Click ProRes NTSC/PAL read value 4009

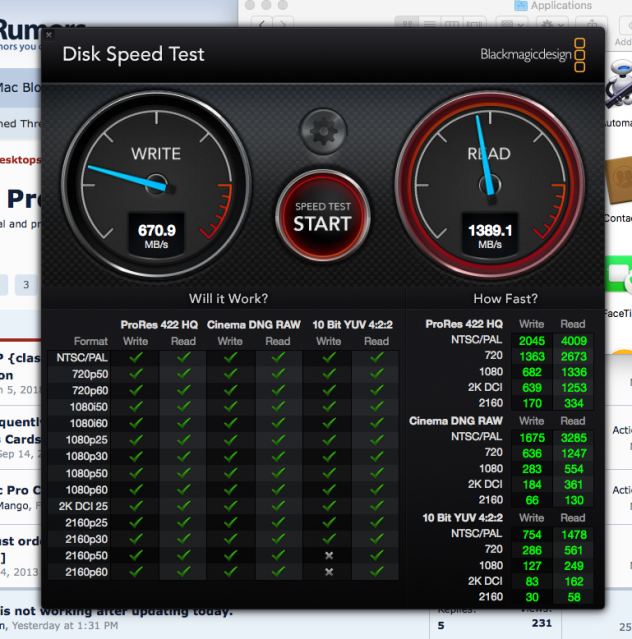click(x=573, y=341)
